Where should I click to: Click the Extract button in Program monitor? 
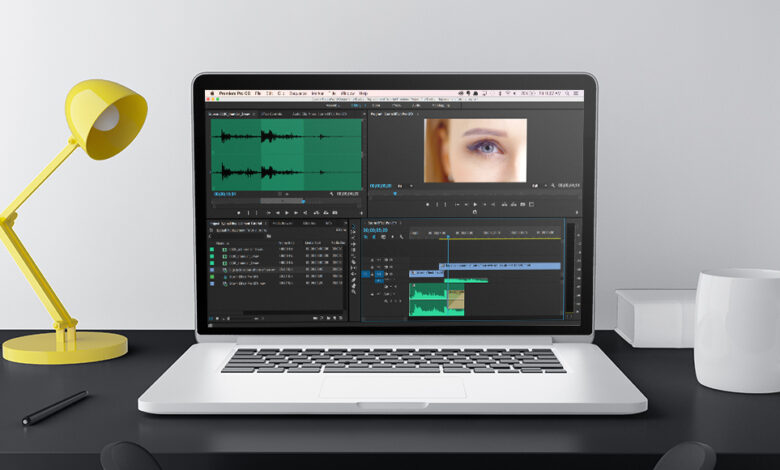pyautogui.click(x=513, y=204)
